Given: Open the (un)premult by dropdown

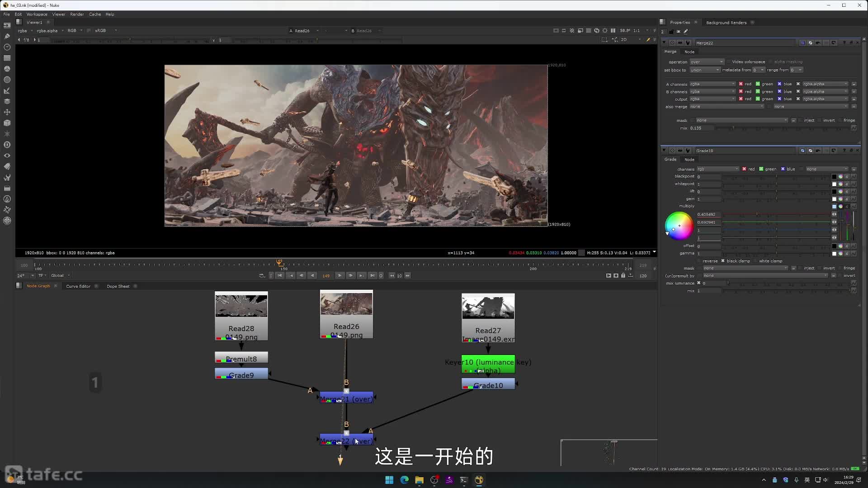Looking at the screenshot, I should (765, 276).
